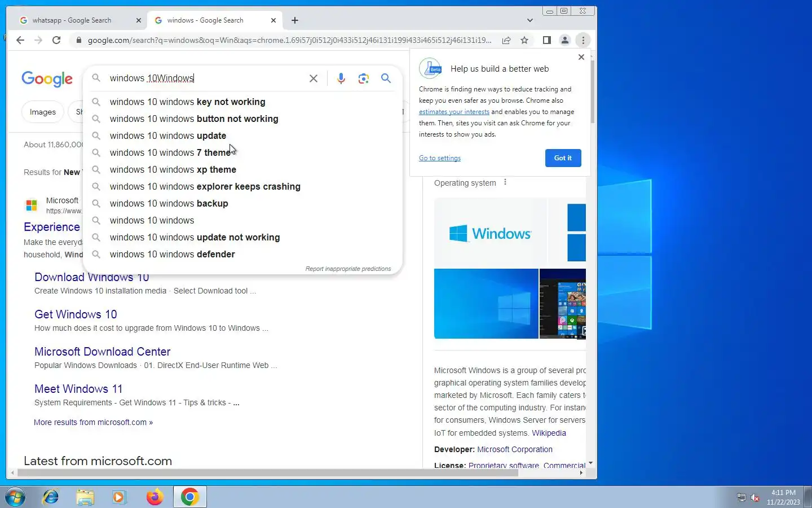Image resolution: width=812 pixels, height=508 pixels.
Task: Launch Internet Explorer from taskbar
Action: click(x=51, y=497)
